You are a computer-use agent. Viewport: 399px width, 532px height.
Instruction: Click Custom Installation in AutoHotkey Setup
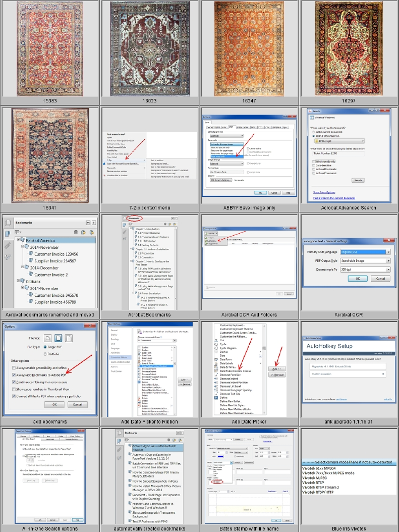348,374
